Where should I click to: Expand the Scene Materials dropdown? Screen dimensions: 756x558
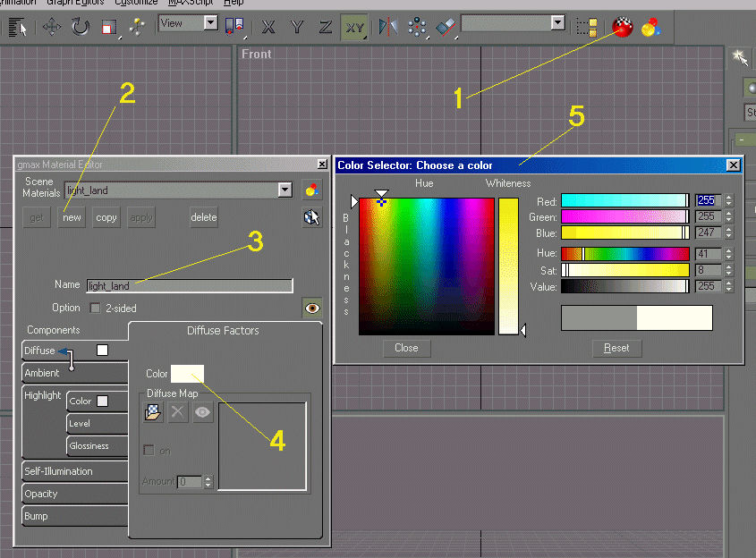pyautogui.click(x=285, y=190)
